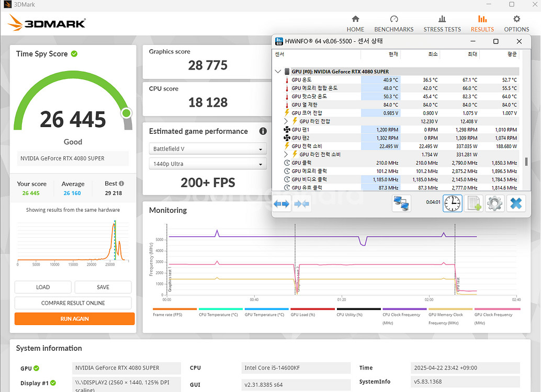Collapse the GPU [#0] RTX 4080 SUPER group
Screen dimensions: 541x392
tap(278, 72)
